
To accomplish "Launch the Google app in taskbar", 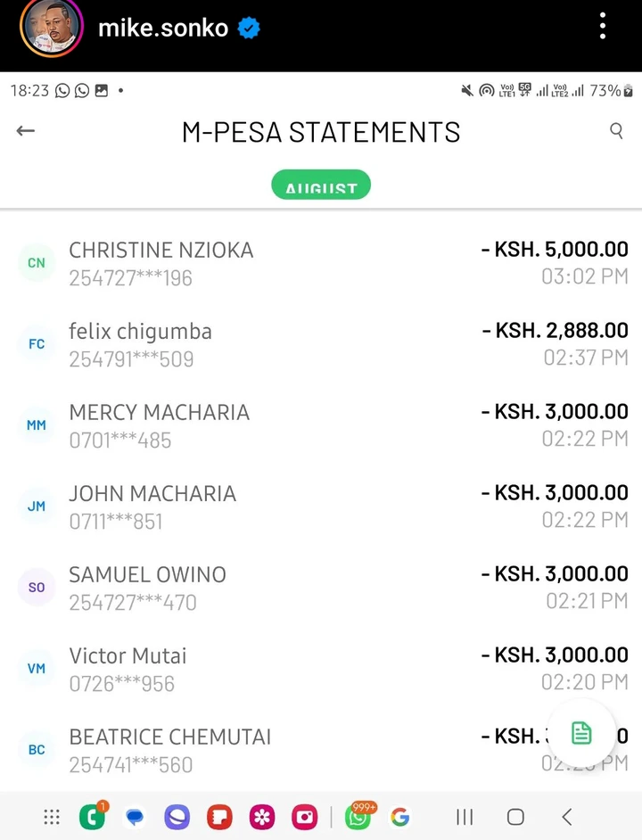I will pos(399,817).
